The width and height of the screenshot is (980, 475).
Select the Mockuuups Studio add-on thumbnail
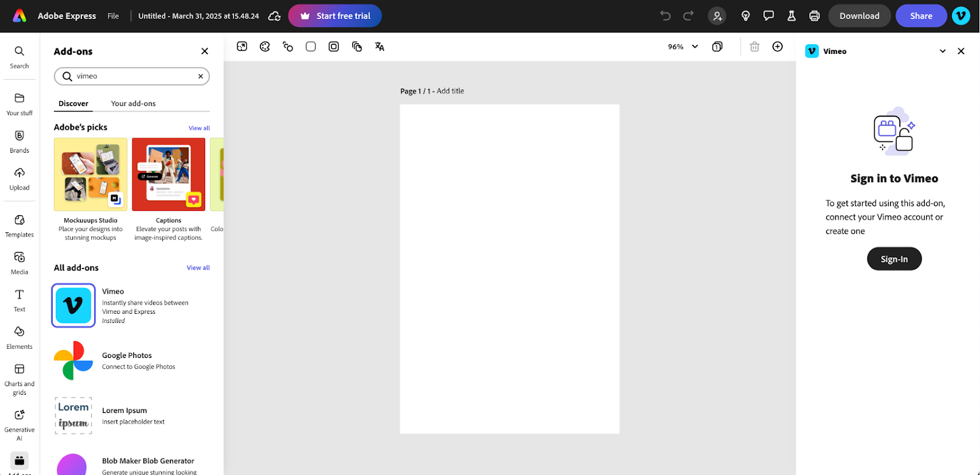pos(91,175)
